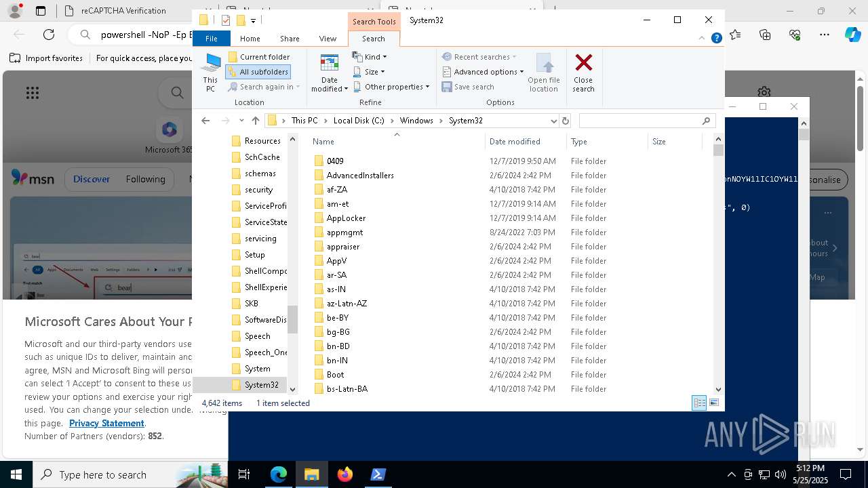Open the Privacy Statement link
868x488 pixels.
click(x=106, y=423)
